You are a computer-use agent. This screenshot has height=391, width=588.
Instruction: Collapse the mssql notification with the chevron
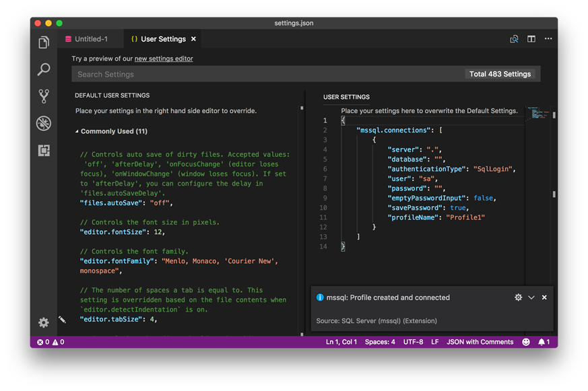coord(531,297)
